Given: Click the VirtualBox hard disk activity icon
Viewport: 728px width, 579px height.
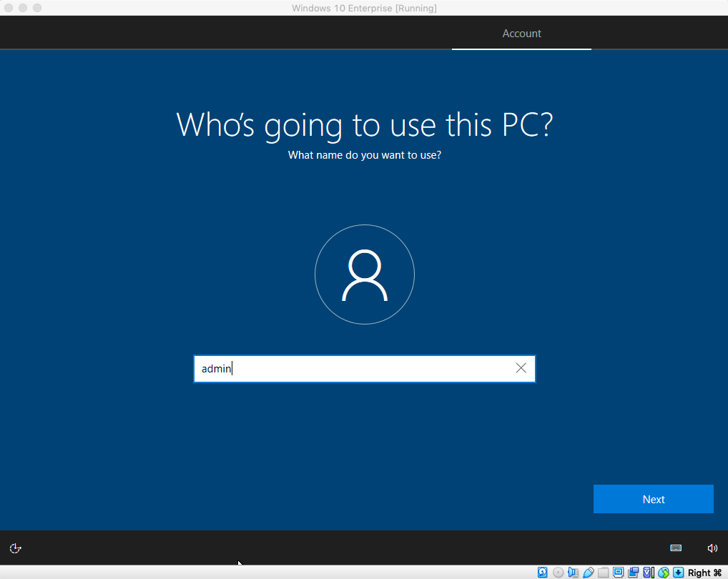Looking at the screenshot, I should (543, 573).
